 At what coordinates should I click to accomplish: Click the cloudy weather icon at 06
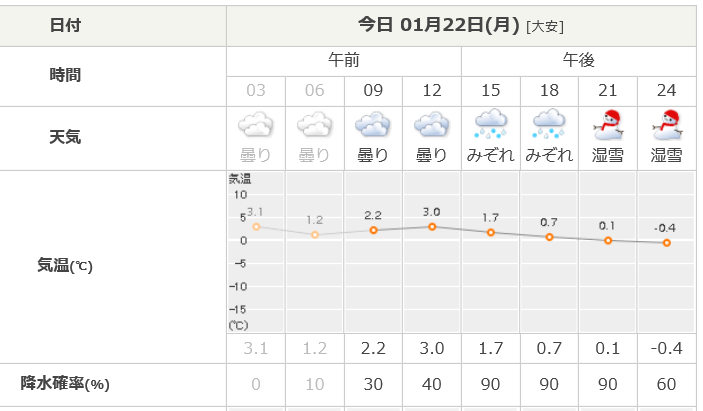pyautogui.click(x=315, y=124)
